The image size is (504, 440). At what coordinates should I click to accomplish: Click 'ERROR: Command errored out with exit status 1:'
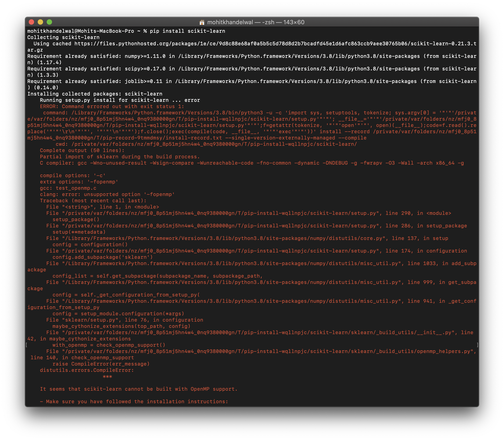coord(112,106)
